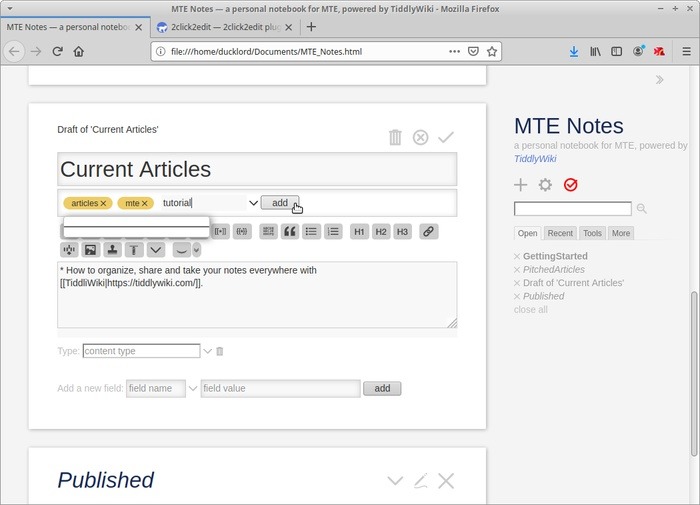The image size is (700, 505).
Task: Click the red save wiki checkmark icon
Action: pos(571,184)
